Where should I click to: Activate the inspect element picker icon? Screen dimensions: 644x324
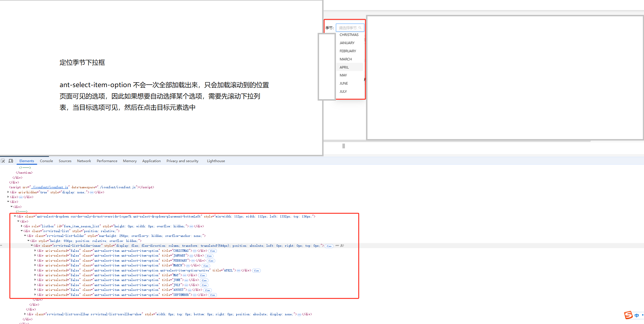(3, 161)
